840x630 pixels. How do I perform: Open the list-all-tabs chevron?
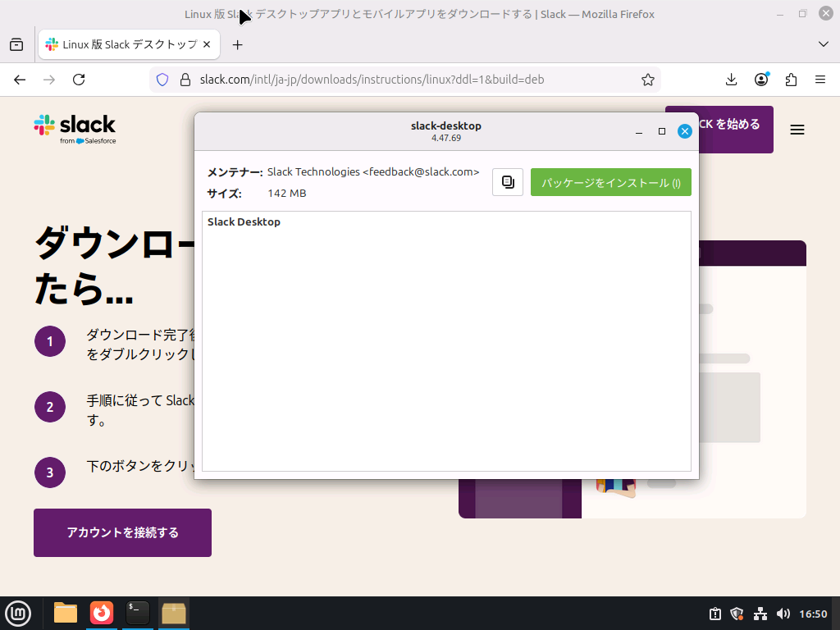(x=823, y=44)
